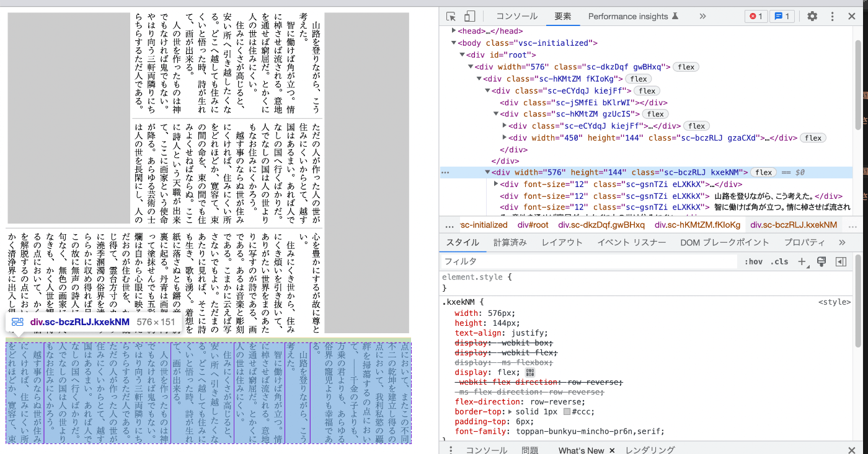This screenshot has height=454, width=868.
Task: Toggle the :hov element state button
Action: click(x=753, y=261)
